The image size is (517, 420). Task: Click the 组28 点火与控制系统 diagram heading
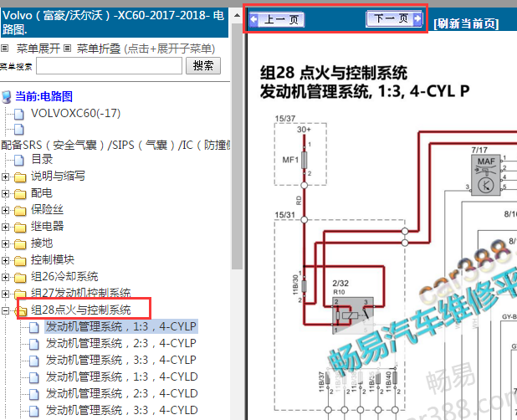[334, 73]
